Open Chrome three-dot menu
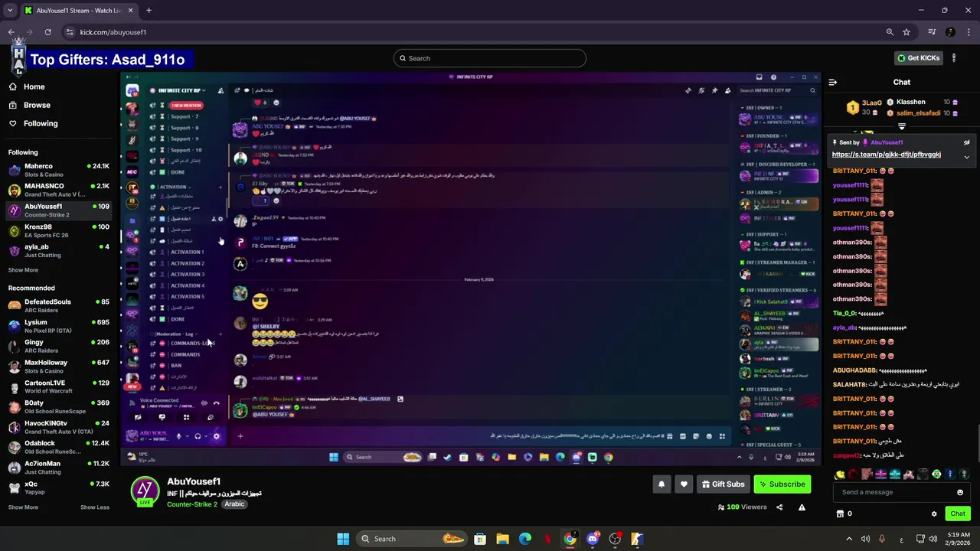The height and width of the screenshot is (551, 980). (969, 32)
